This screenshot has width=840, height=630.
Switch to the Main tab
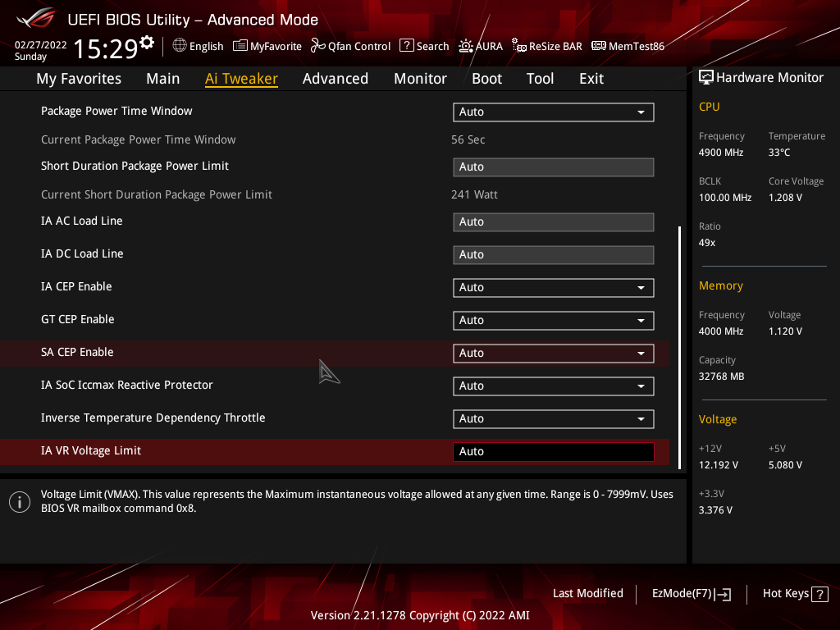[x=163, y=79]
